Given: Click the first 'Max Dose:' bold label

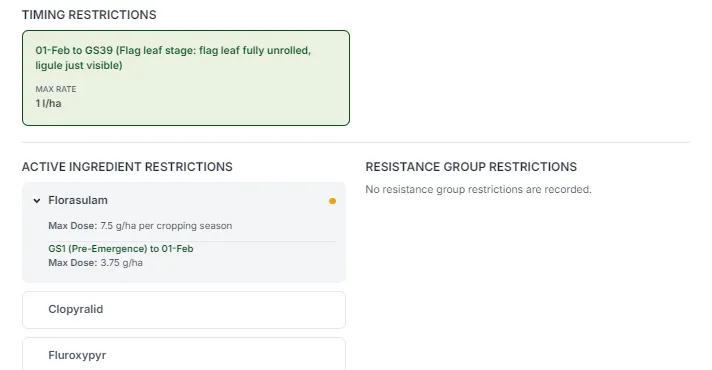Looking at the screenshot, I should pyautogui.click(x=73, y=226).
